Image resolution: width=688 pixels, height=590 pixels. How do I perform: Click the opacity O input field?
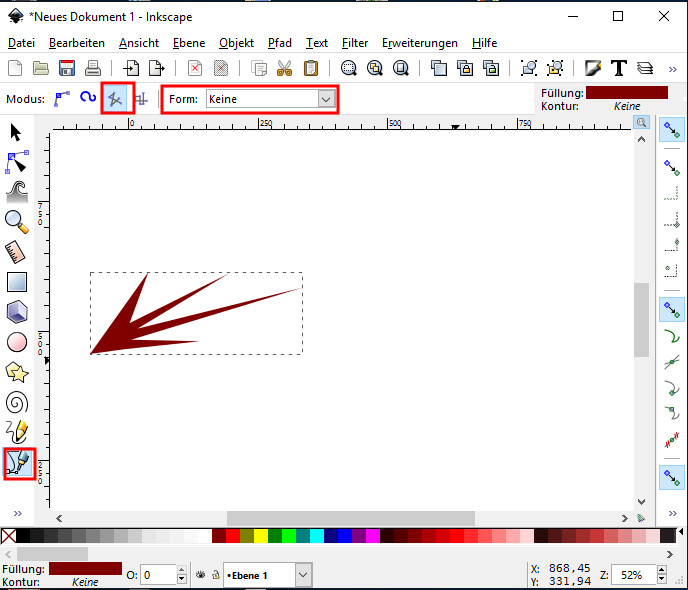click(158, 575)
